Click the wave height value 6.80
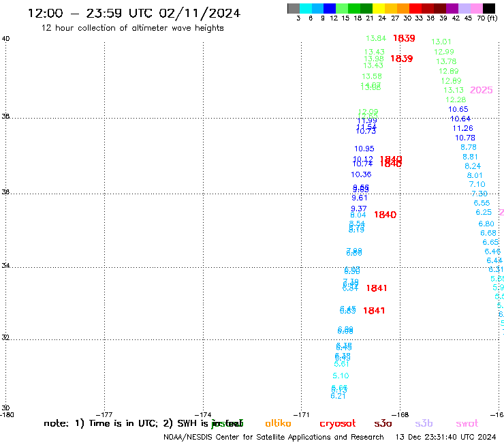 click(x=486, y=224)
